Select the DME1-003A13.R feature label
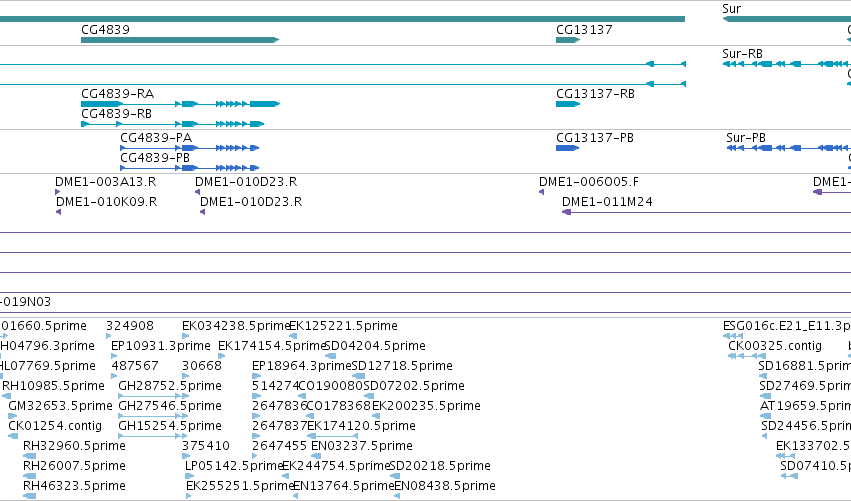 pyautogui.click(x=105, y=182)
